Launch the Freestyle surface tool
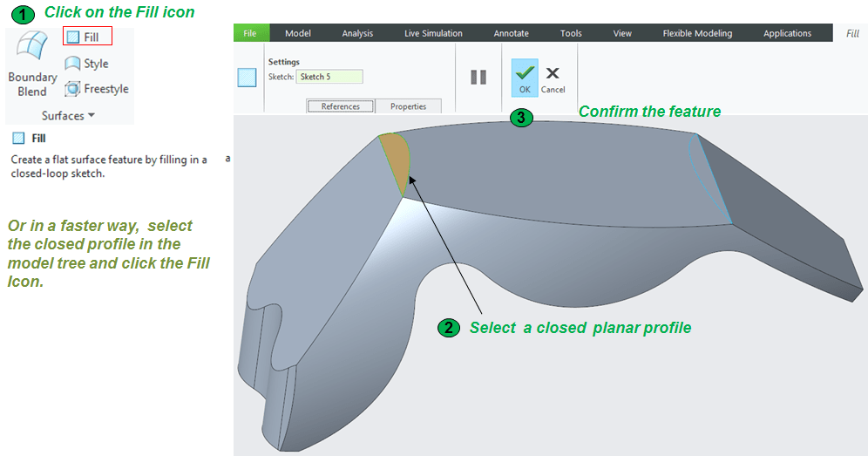 coord(96,89)
